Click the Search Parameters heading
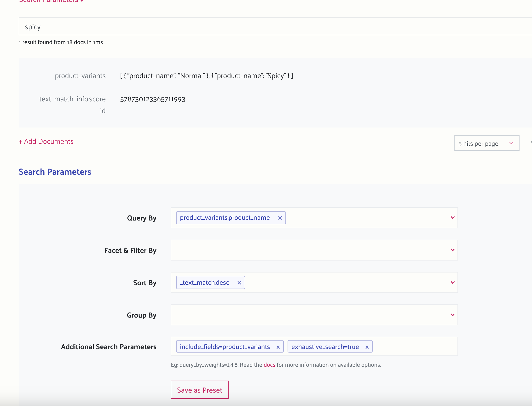532x406 pixels. (x=55, y=172)
